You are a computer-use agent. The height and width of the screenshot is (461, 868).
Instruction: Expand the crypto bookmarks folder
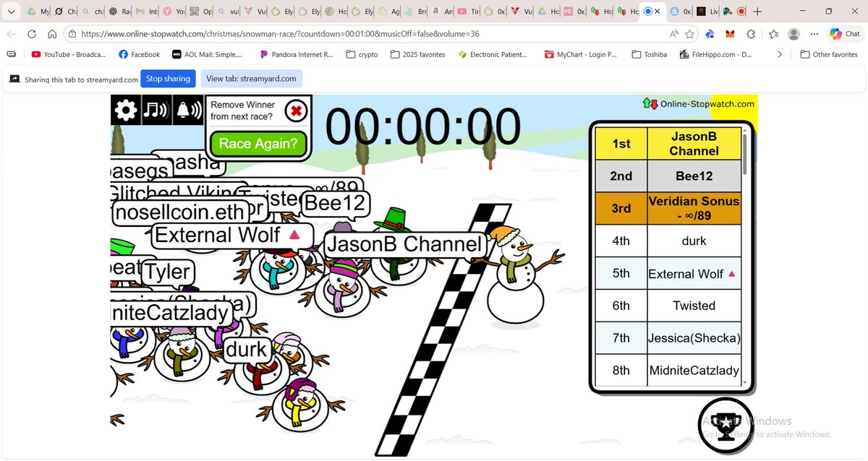pos(362,54)
